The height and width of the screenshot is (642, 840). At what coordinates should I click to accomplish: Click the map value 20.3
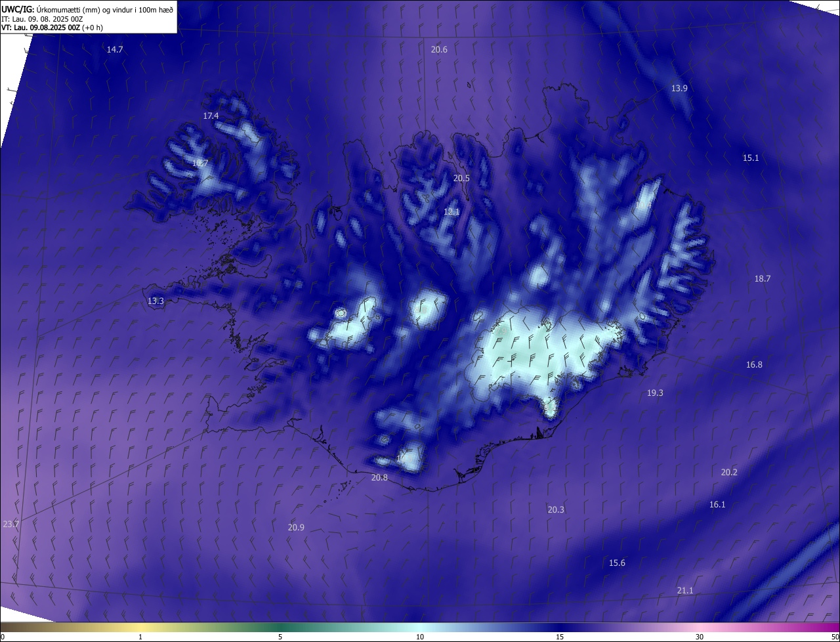click(x=556, y=509)
